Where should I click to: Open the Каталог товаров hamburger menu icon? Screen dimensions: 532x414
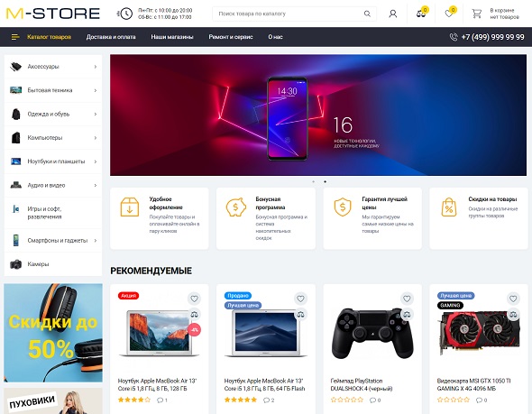[x=15, y=37]
